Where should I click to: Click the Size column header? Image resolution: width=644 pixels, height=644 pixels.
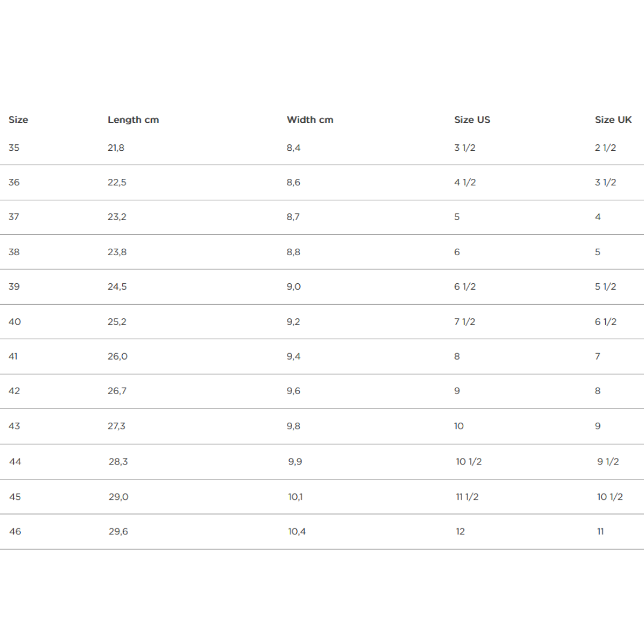click(x=18, y=120)
